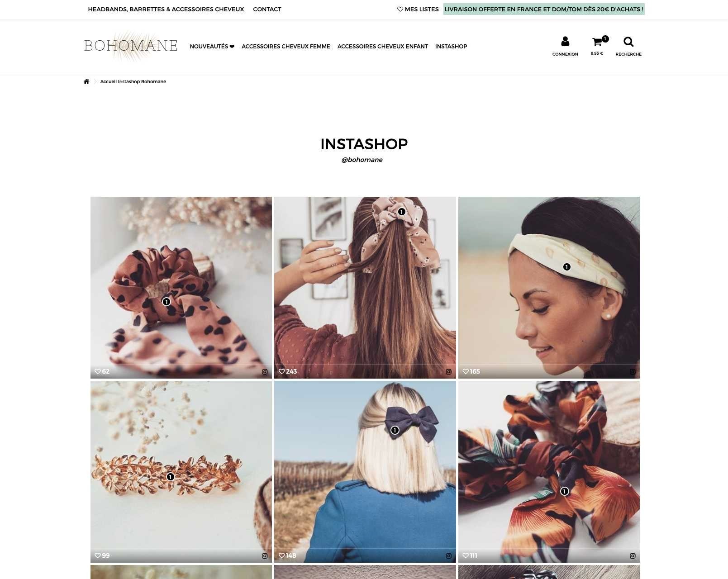The height and width of the screenshot is (579, 728).
Task: Open Mes Listes wishlist link
Action: [418, 9]
